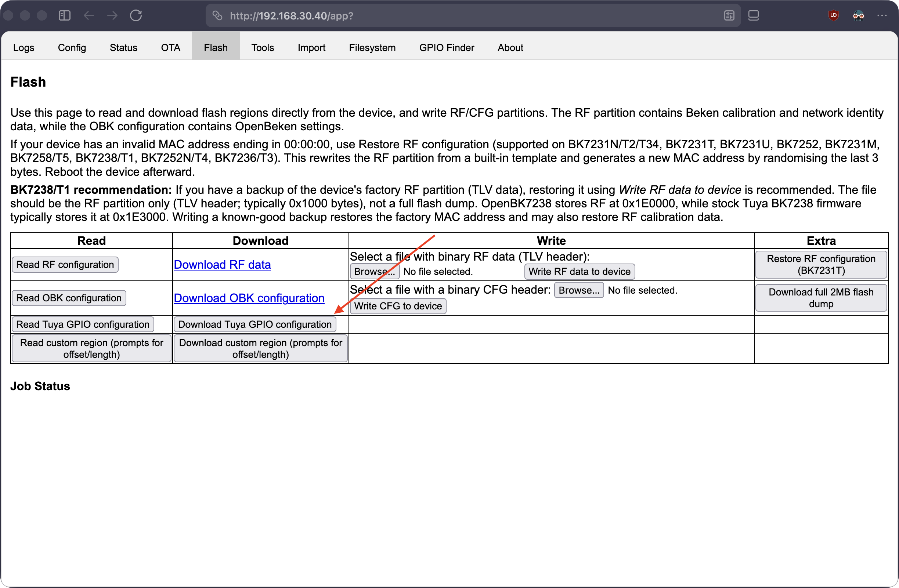Click the Download column header
This screenshot has height=588, width=899.
pyautogui.click(x=261, y=241)
